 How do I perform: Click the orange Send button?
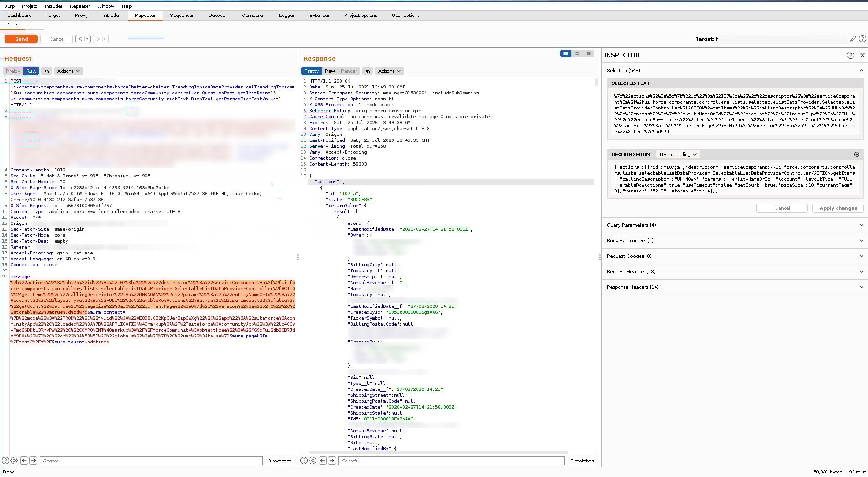click(x=21, y=39)
